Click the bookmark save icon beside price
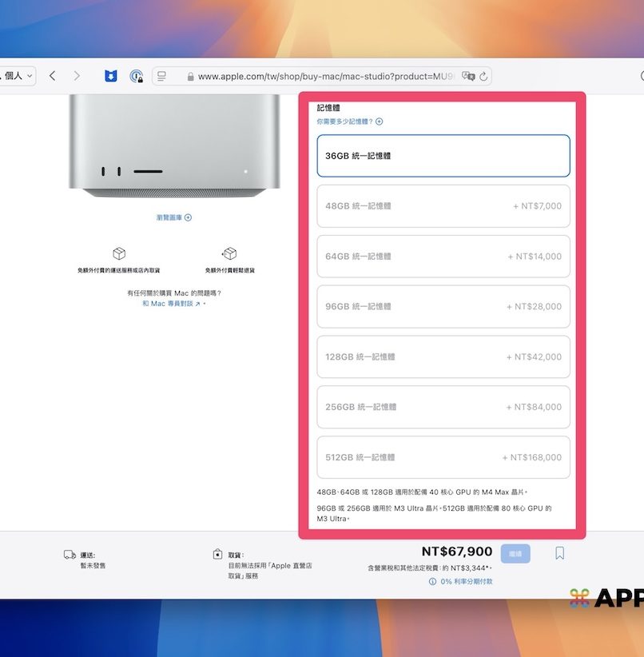Screen dimensions: 644x657 [x=559, y=553]
